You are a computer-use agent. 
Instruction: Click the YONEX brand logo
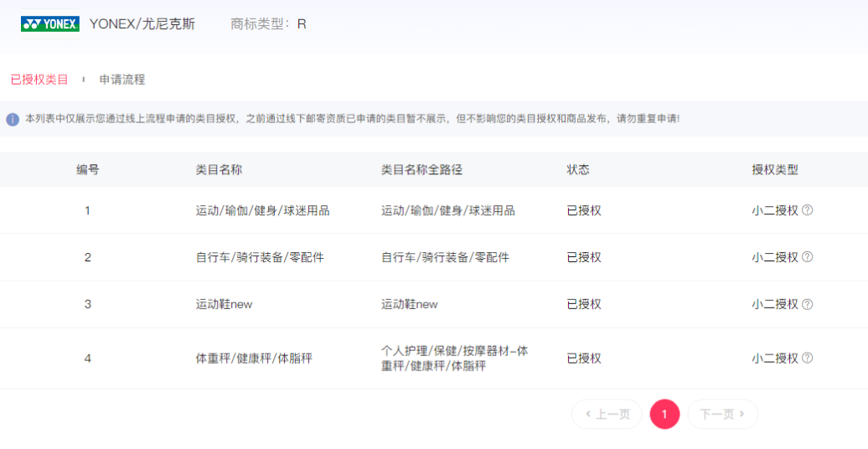(50, 24)
